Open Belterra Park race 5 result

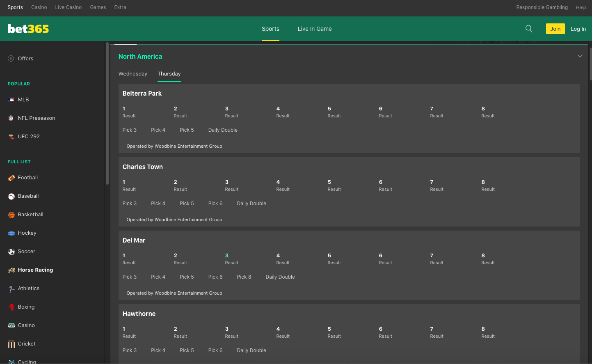(334, 112)
